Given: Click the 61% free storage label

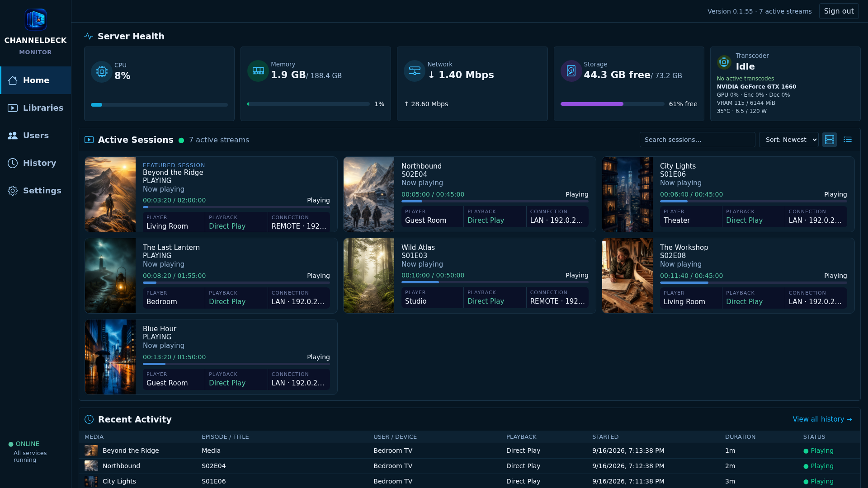Looking at the screenshot, I should (683, 104).
